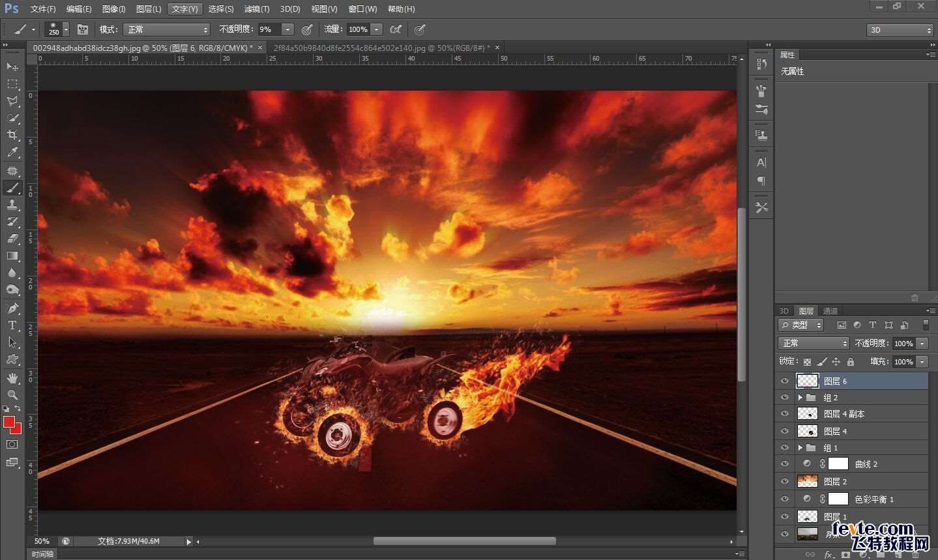Select the Brush tool in toolbox
The height and width of the screenshot is (560, 938).
12,188
